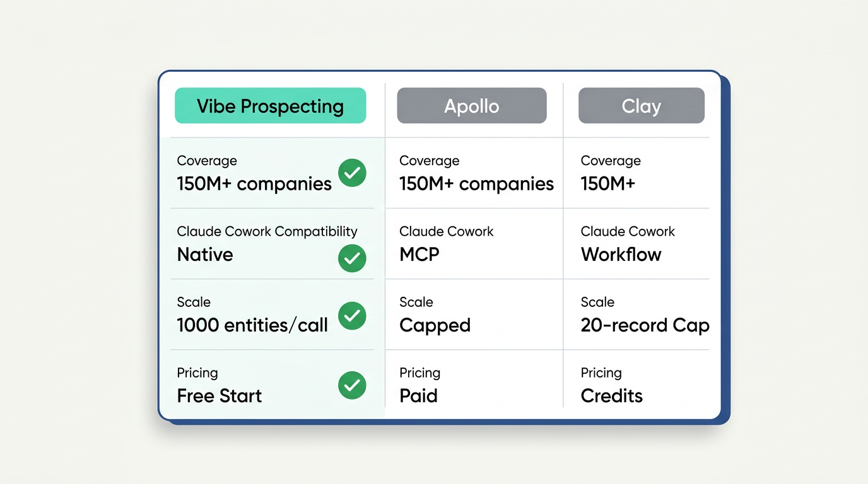
Task: Click the green checkmark next to Free Start
Action: click(x=352, y=385)
